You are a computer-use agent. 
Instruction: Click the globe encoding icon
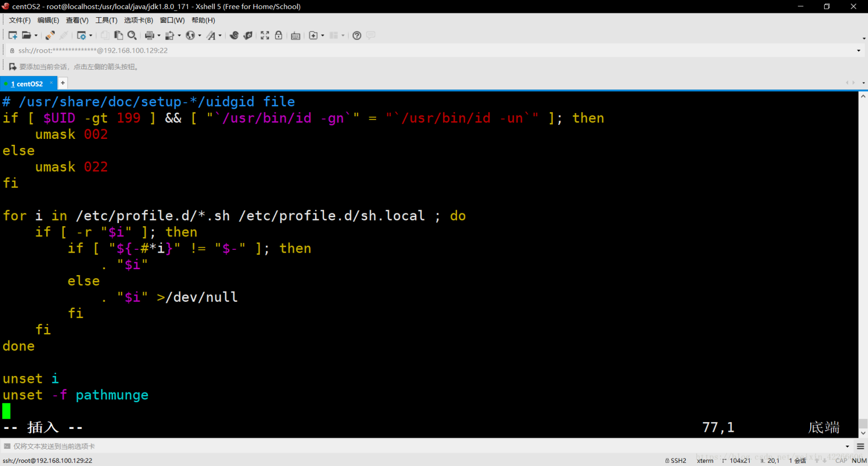pyautogui.click(x=190, y=35)
